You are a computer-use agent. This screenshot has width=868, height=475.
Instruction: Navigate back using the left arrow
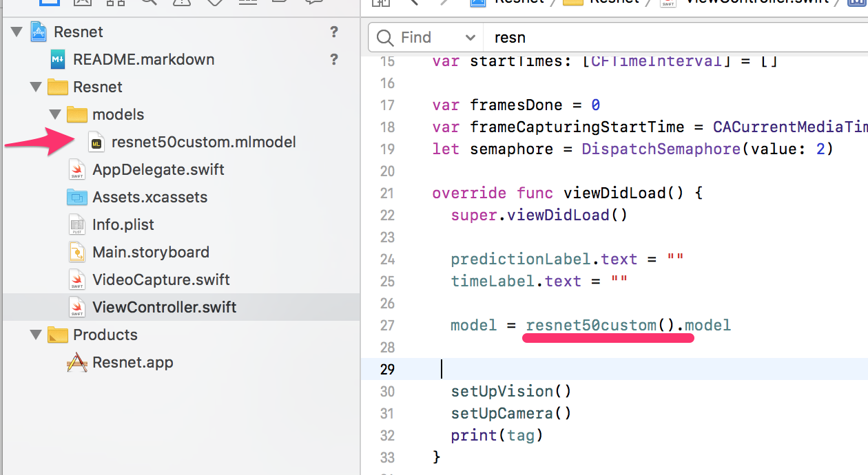(x=413, y=3)
